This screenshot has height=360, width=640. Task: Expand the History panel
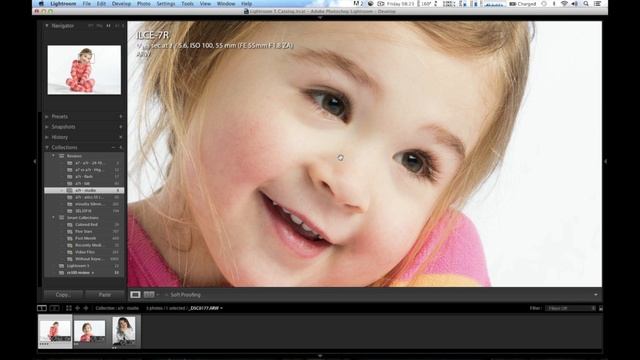click(x=47, y=137)
